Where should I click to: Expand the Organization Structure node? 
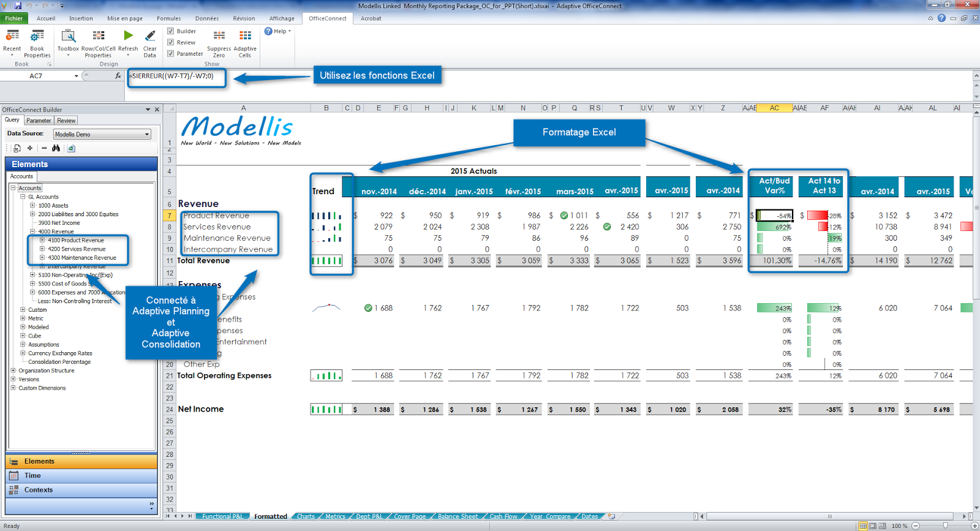(x=13, y=371)
